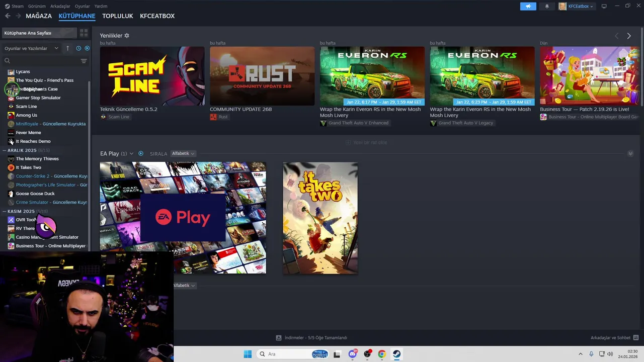644x362 pixels.
Task: Open the KFCEATBOX profile tab
Action: [157, 16]
